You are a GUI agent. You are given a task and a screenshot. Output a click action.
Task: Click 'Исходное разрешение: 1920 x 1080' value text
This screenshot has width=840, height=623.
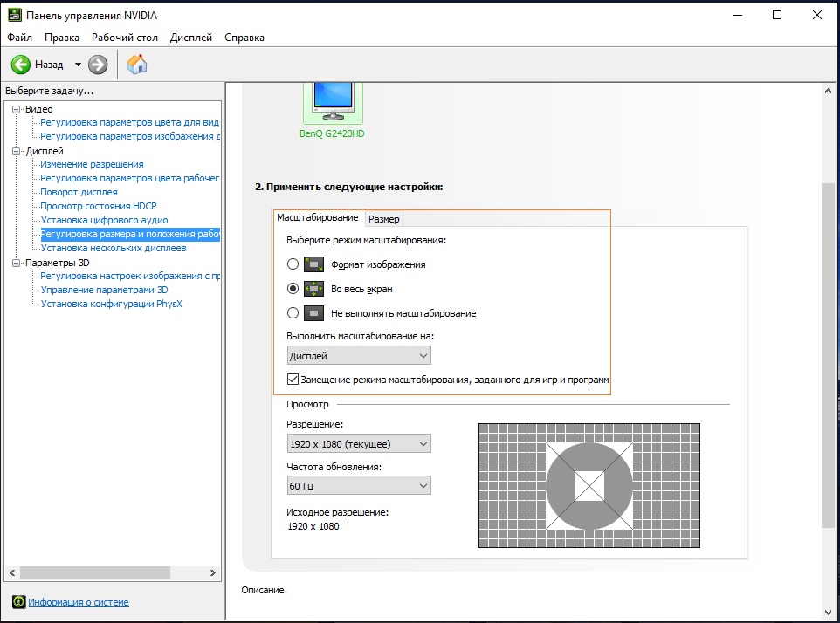pos(313,526)
